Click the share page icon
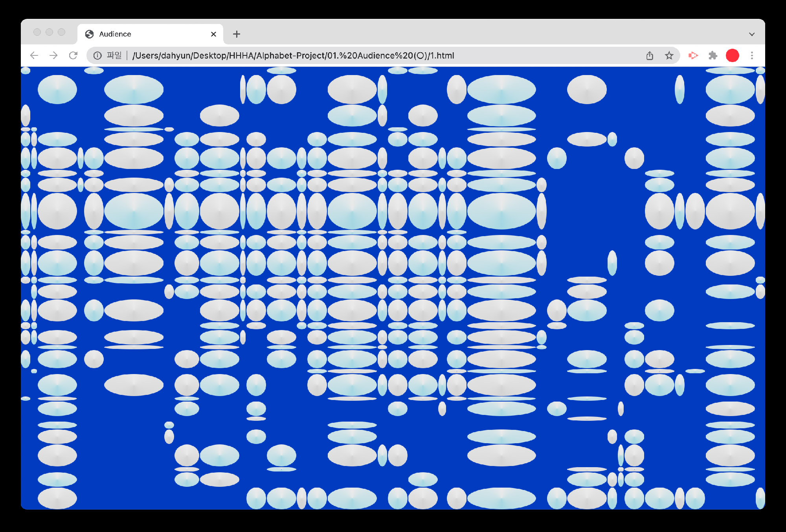Image resolution: width=786 pixels, height=532 pixels. tap(650, 56)
